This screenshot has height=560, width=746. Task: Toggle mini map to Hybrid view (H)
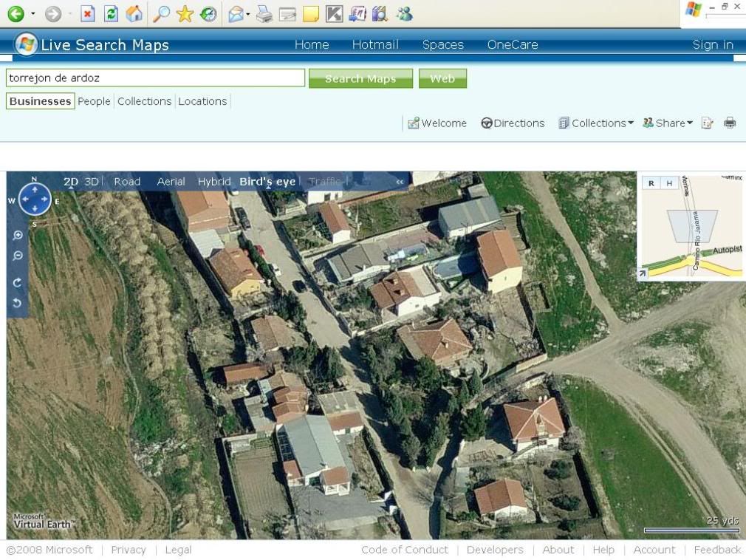669,183
